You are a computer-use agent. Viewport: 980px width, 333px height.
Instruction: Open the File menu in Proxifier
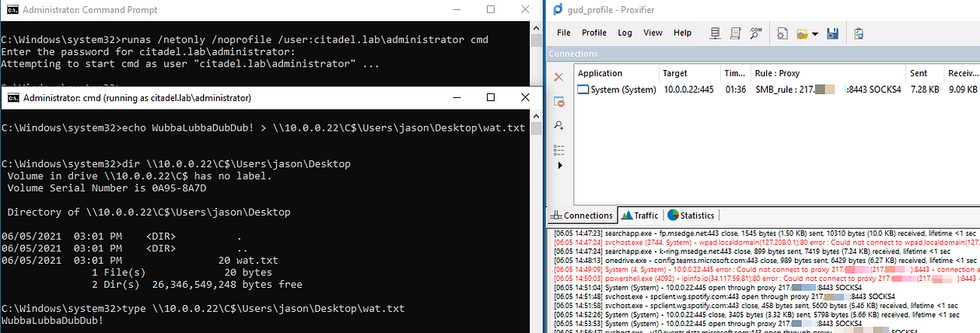(x=564, y=33)
